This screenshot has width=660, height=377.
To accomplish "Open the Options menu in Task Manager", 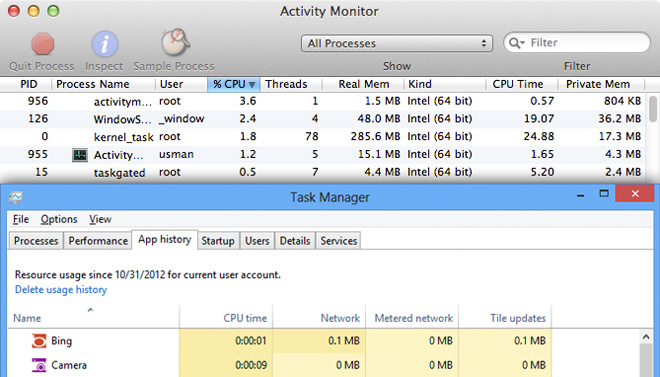I will (59, 219).
